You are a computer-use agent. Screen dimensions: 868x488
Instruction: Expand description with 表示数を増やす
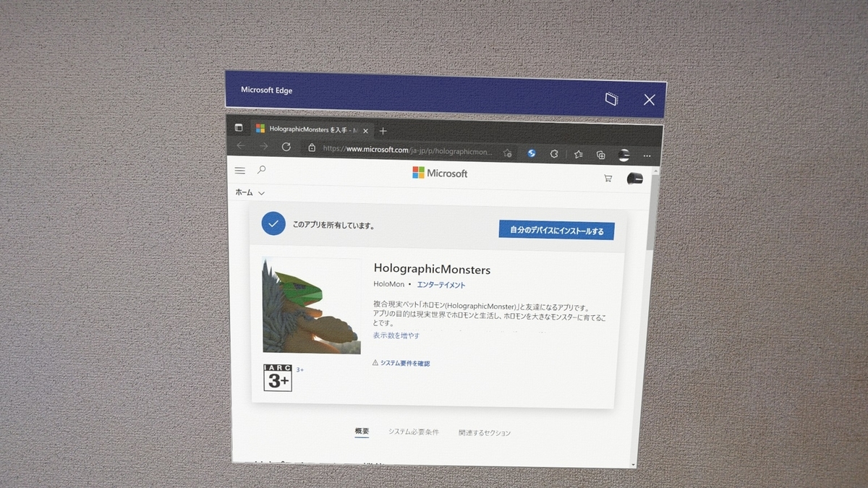click(x=396, y=335)
